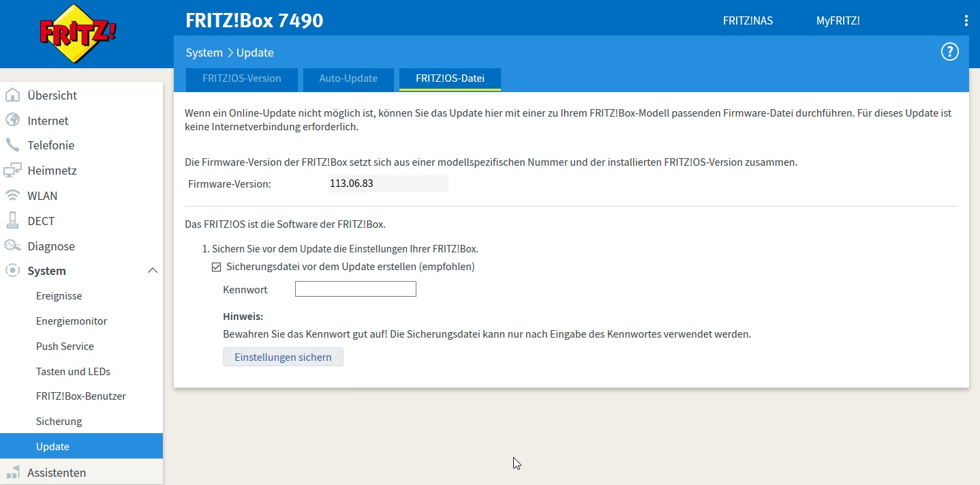Open the help question mark icon
This screenshot has height=485, width=980.
(x=949, y=52)
